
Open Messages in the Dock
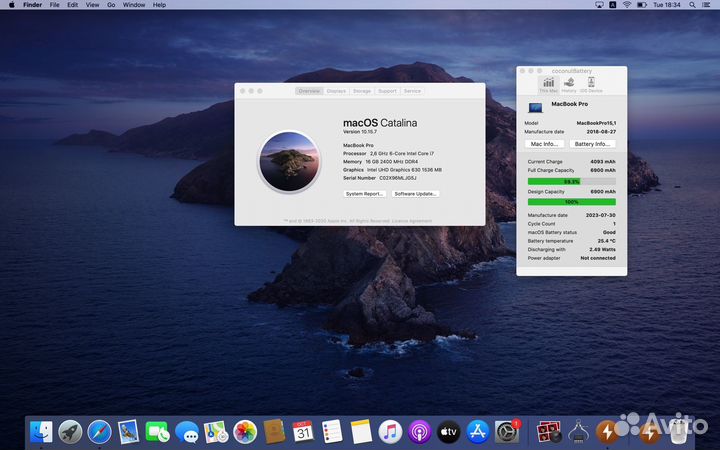click(x=186, y=432)
